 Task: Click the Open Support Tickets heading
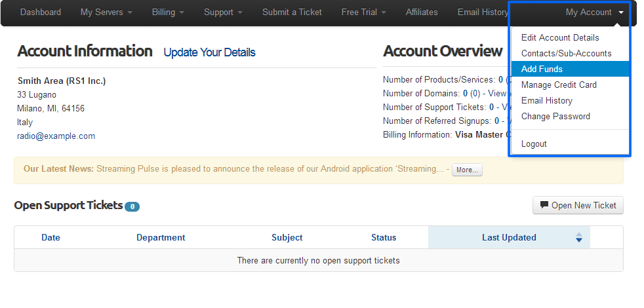point(69,205)
